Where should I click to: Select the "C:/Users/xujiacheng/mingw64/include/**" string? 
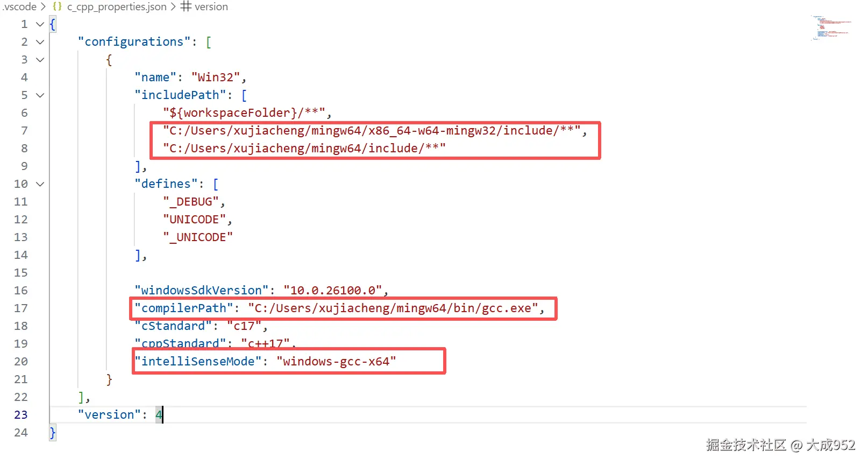pyautogui.click(x=304, y=149)
